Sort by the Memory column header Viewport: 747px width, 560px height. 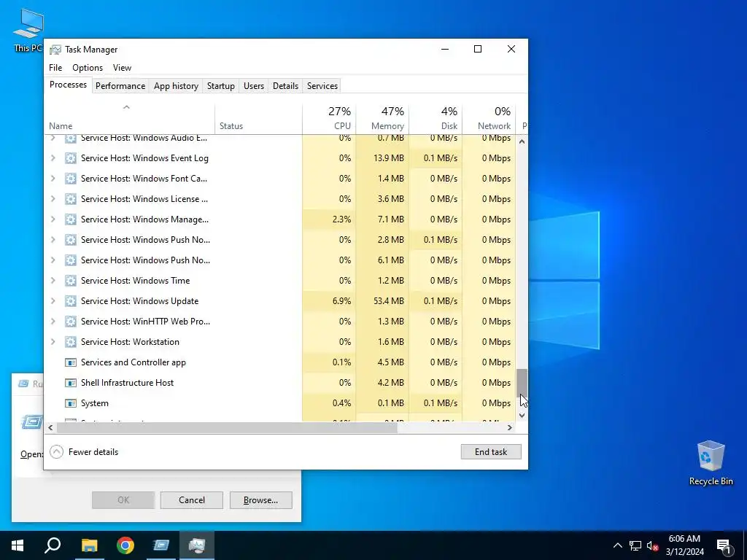(x=382, y=119)
